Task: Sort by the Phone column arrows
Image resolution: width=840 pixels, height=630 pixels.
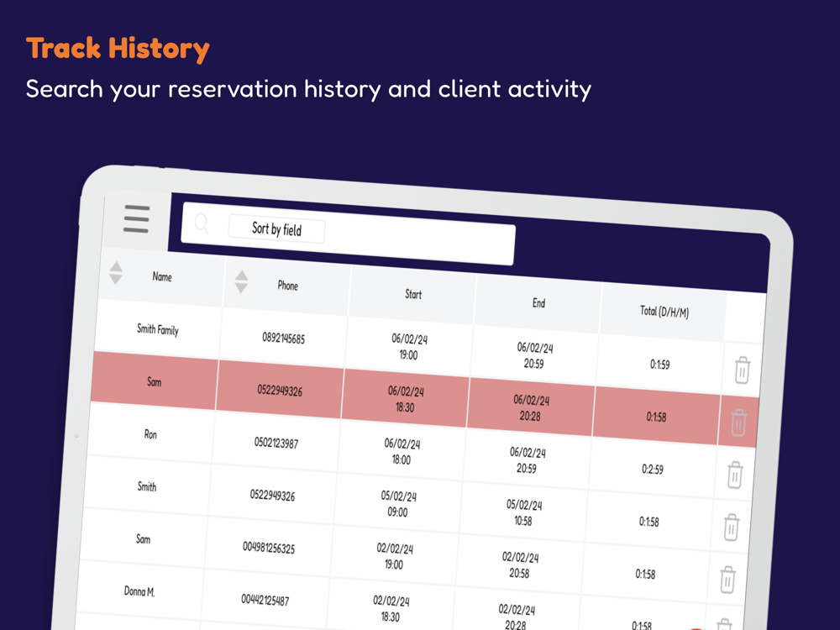Action: tap(242, 281)
